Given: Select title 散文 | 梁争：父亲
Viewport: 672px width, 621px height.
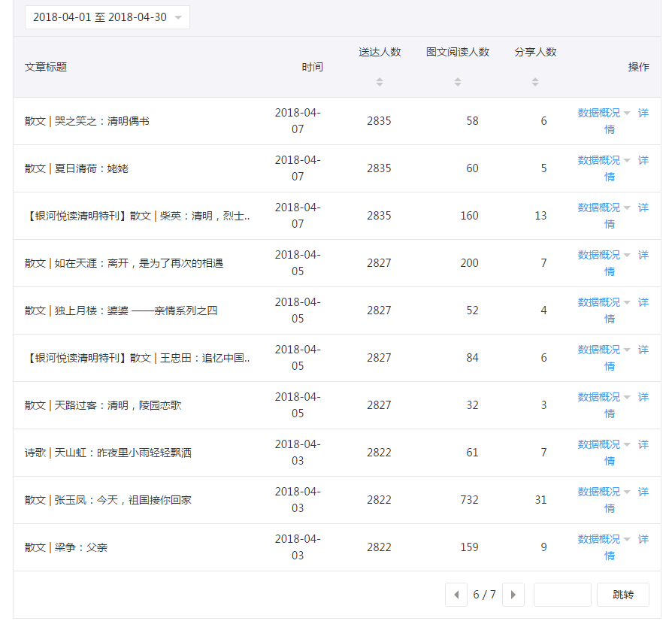Looking at the screenshot, I should 66,547.
